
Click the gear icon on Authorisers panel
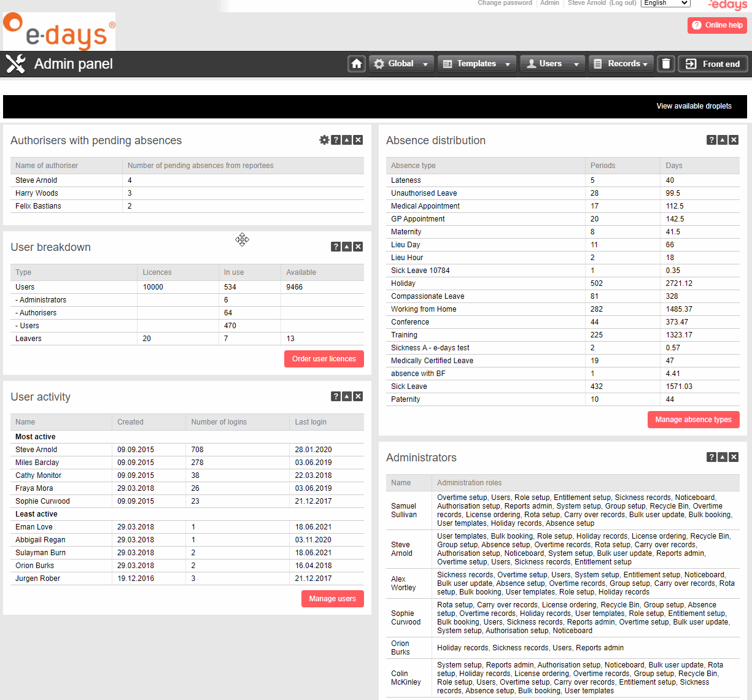click(324, 140)
